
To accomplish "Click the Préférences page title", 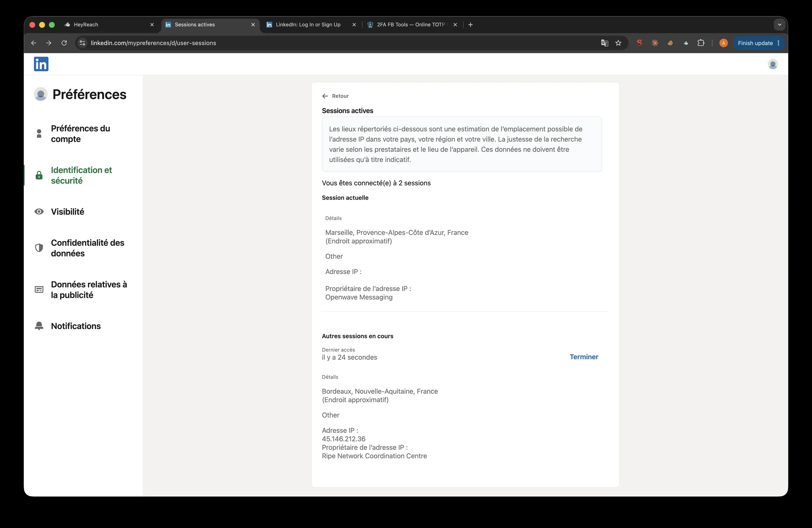I will pyautogui.click(x=89, y=94).
